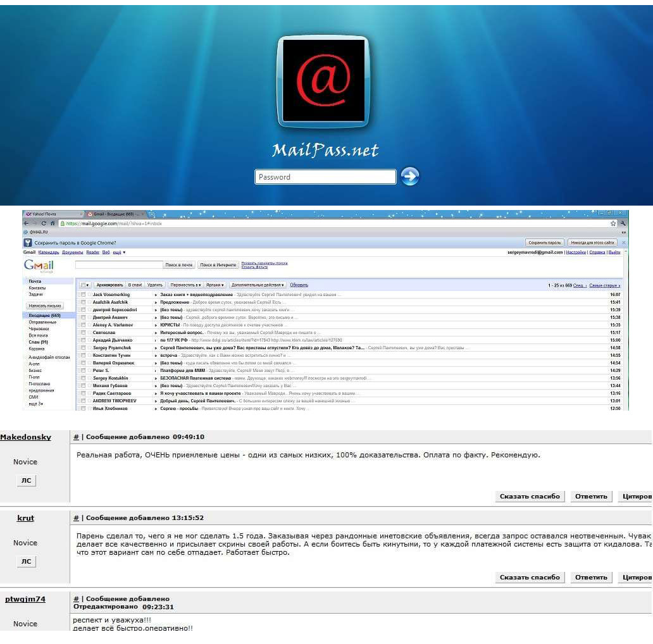
Task: Open the new tab button beside Gmail tab
Action: [x=152, y=214]
